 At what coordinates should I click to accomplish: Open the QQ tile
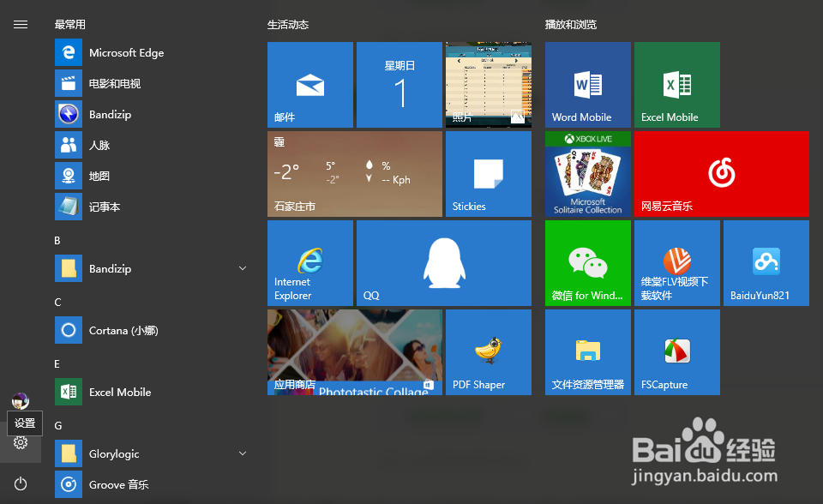(x=443, y=262)
